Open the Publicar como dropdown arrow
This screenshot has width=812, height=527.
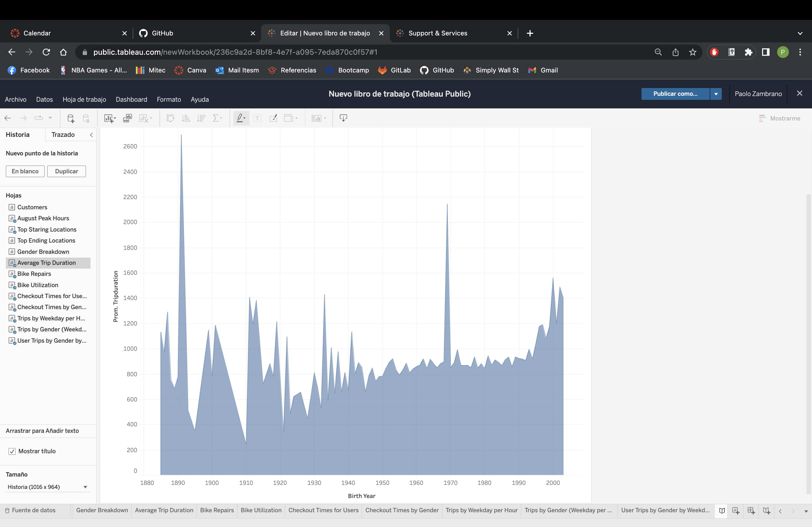pyautogui.click(x=716, y=94)
